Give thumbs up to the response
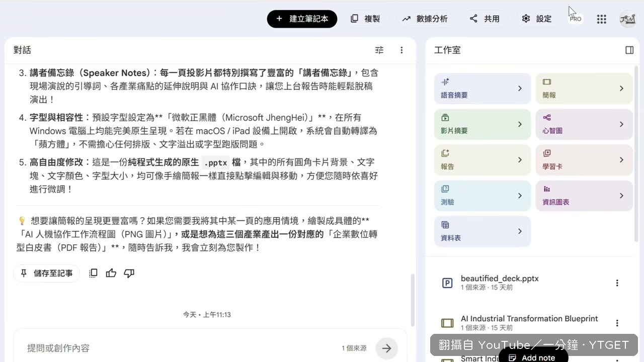 (111, 274)
